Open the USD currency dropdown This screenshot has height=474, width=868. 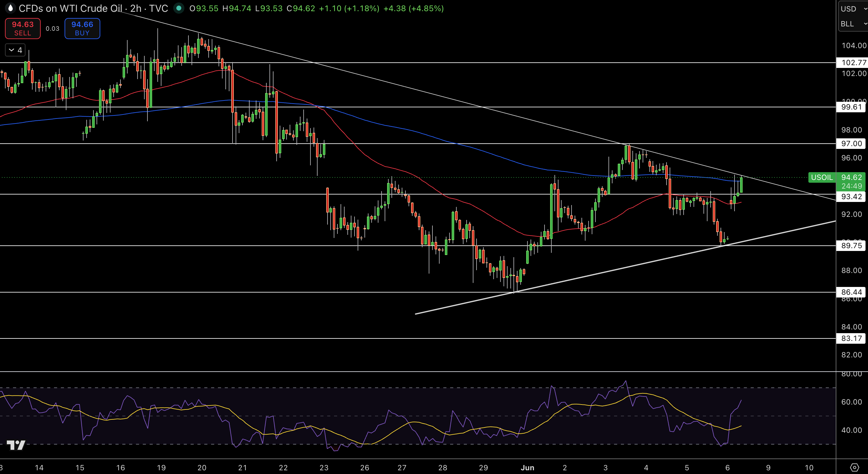click(x=853, y=9)
